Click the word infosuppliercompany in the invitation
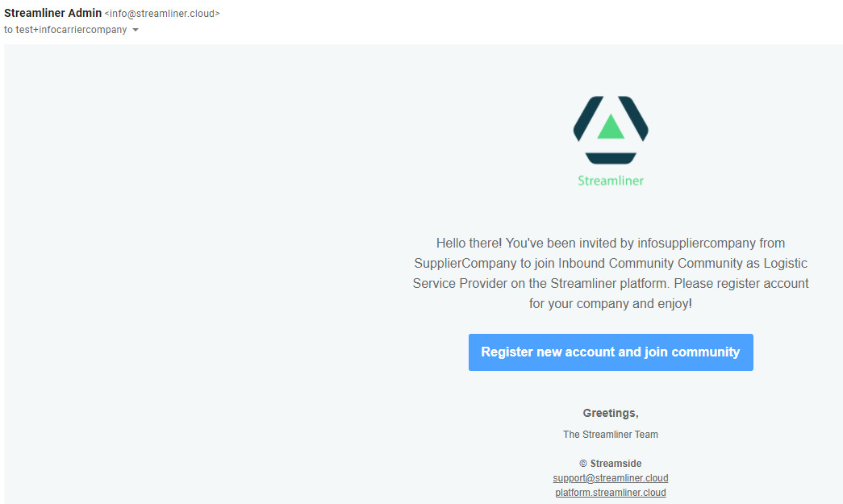Image resolution: width=843 pixels, height=504 pixels. point(697,244)
